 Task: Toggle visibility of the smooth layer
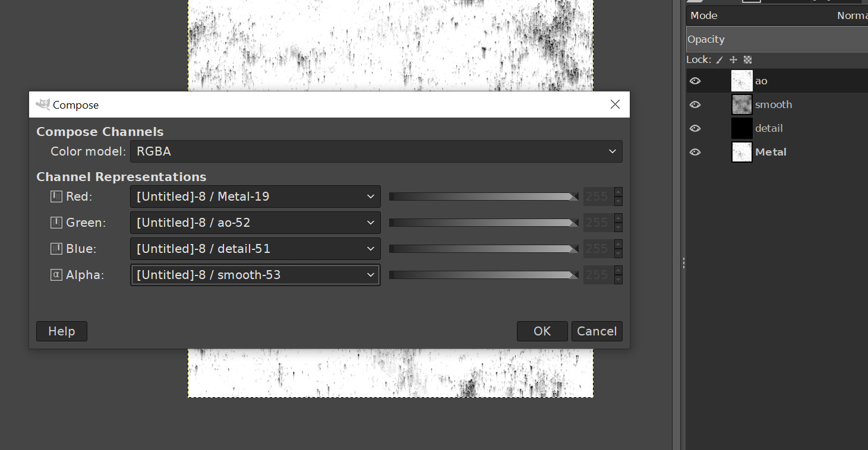coord(695,104)
